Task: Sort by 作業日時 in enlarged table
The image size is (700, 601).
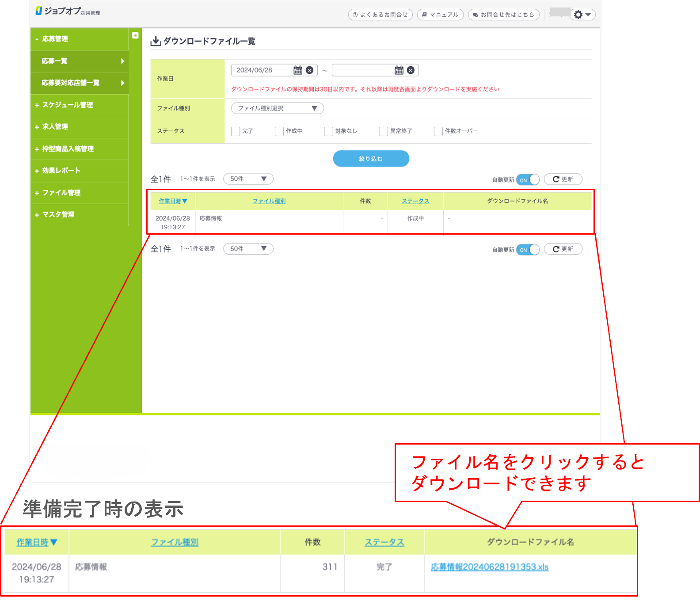Action: click(x=37, y=542)
